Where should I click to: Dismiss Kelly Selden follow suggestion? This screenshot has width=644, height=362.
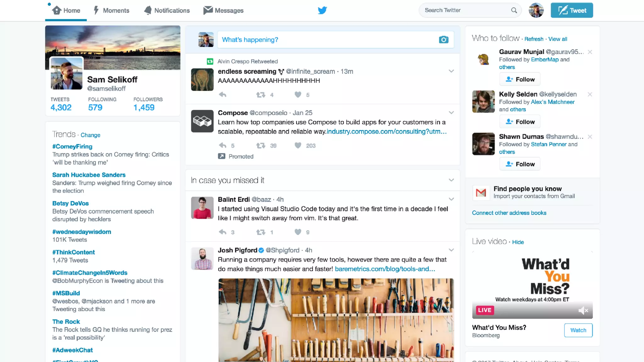pyautogui.click(x=590, y=94)
